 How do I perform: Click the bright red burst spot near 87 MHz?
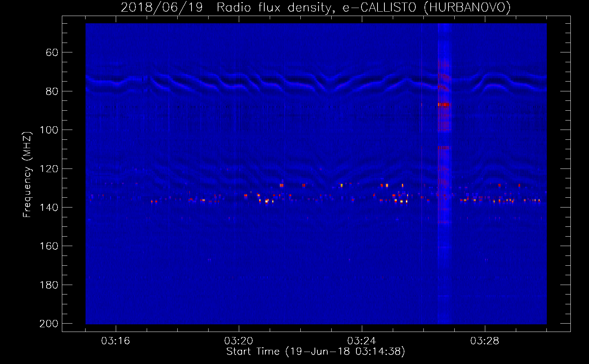pos(443,105)
